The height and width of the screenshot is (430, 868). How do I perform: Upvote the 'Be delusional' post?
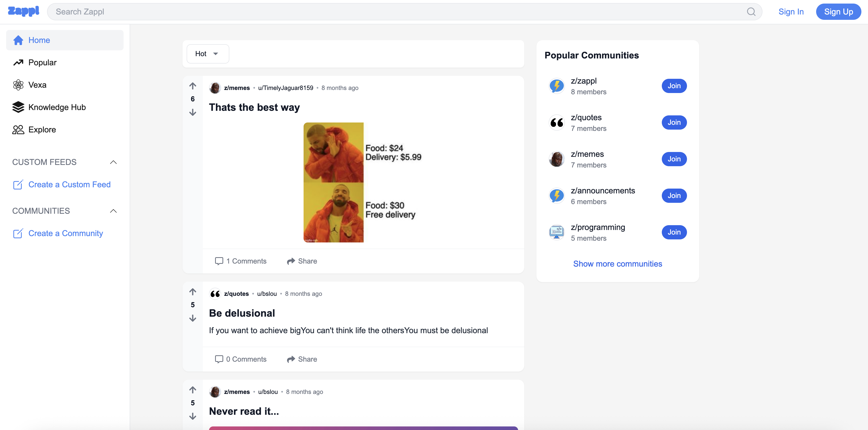coord(193,291)
